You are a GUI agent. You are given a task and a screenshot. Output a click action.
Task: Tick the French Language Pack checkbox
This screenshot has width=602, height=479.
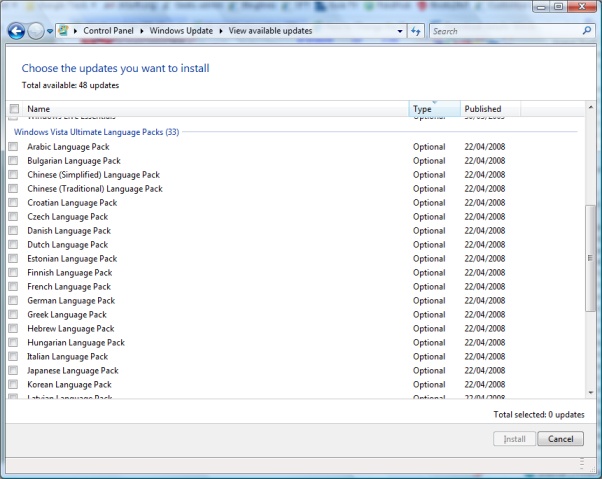(x=13, y=286)
